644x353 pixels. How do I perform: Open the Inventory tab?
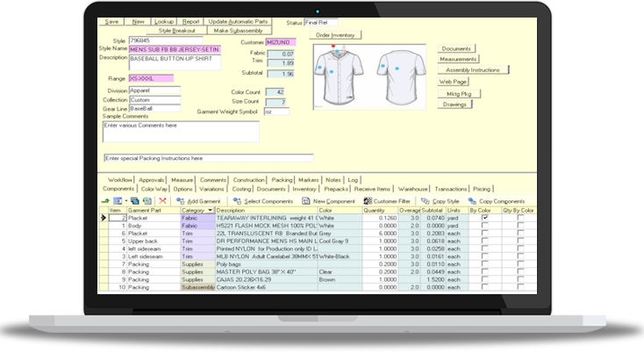(x=304, y=189)
